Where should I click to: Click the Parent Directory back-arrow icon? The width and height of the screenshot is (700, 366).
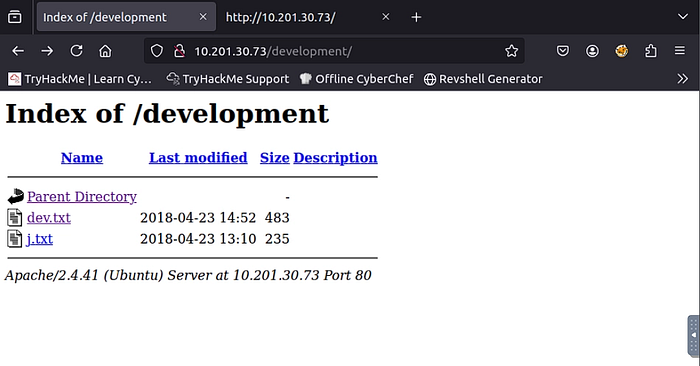(x=16, y=196)
